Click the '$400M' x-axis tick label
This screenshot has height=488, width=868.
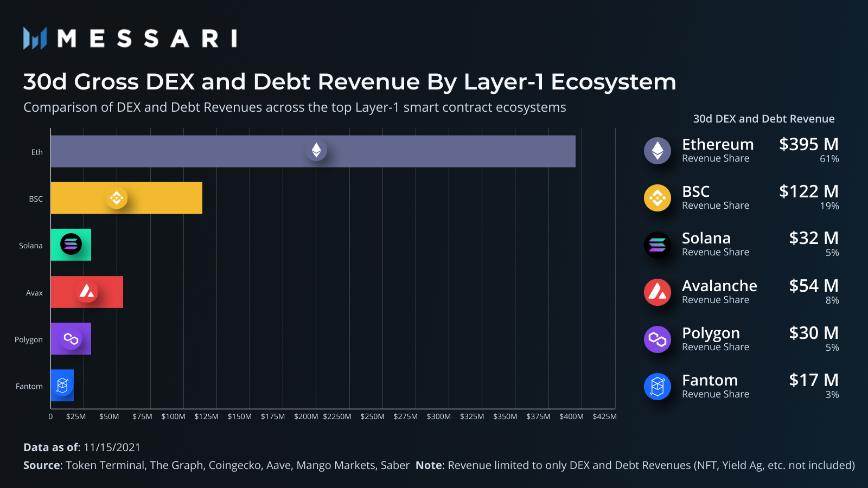tap(572, 416)
